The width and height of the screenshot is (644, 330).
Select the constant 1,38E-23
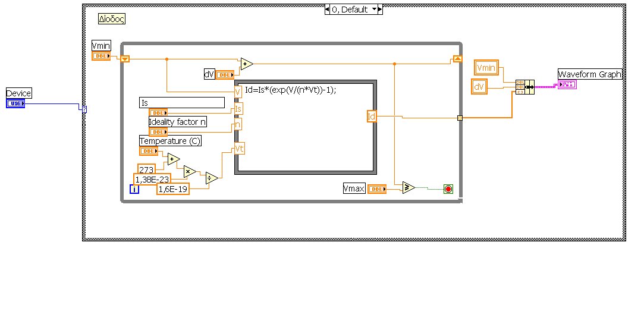click(152, 180)
